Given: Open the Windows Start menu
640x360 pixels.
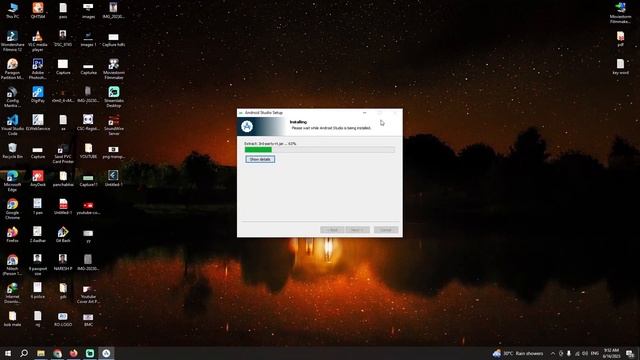Looking at the screenshot, I should click(7, 353).
